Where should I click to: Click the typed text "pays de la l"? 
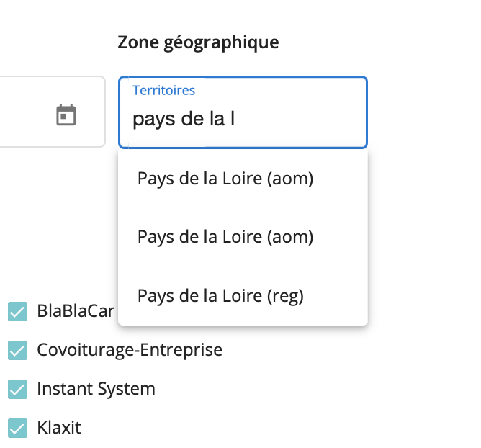tap(184, 119)
